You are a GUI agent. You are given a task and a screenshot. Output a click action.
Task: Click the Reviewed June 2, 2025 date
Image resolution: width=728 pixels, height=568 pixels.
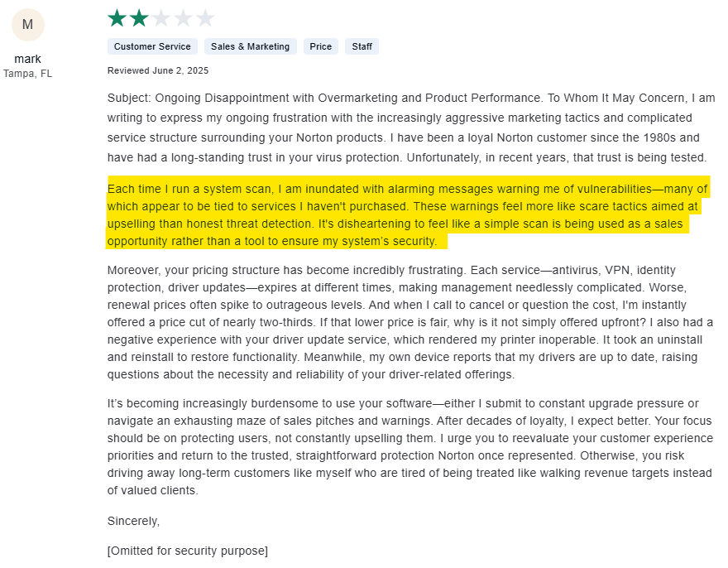157,70
